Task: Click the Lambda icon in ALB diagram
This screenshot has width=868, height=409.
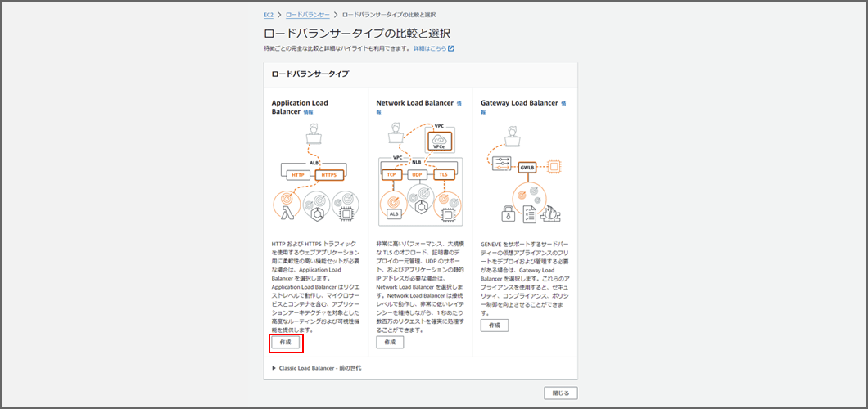Action: [287, 213]
